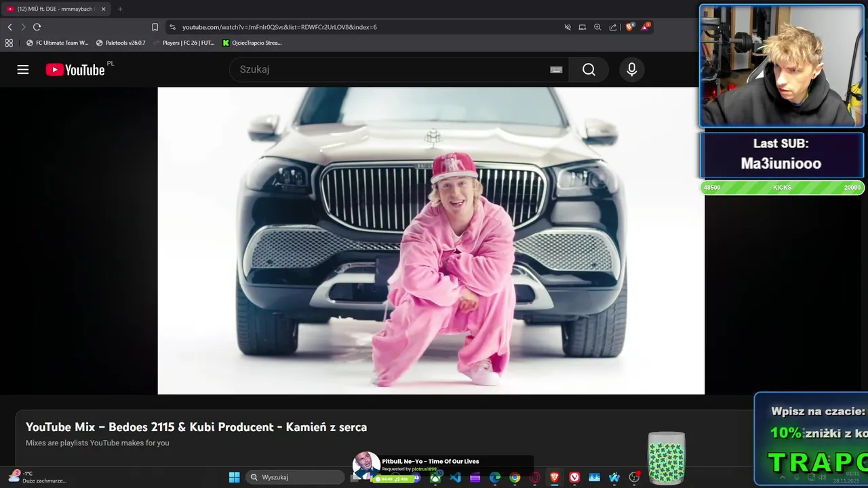The height and width of the screenshot is (488, 868).
Task: Click the Wyszukaj taskbar search box
Action: [295, 477]
